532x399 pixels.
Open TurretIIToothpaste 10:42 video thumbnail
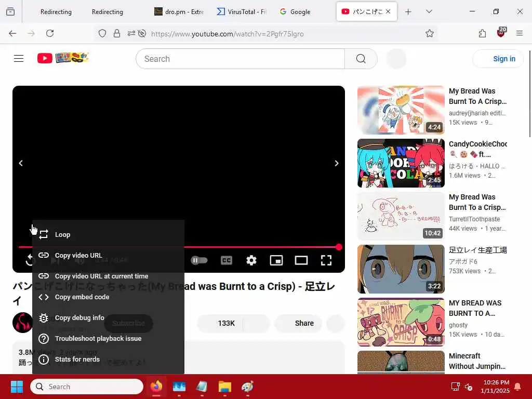401,216
